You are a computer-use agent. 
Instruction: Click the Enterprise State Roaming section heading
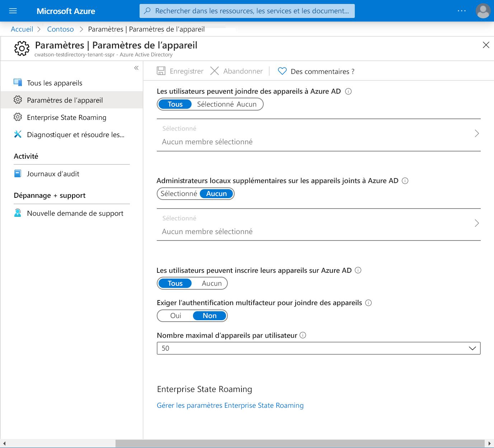coord(204,389)
